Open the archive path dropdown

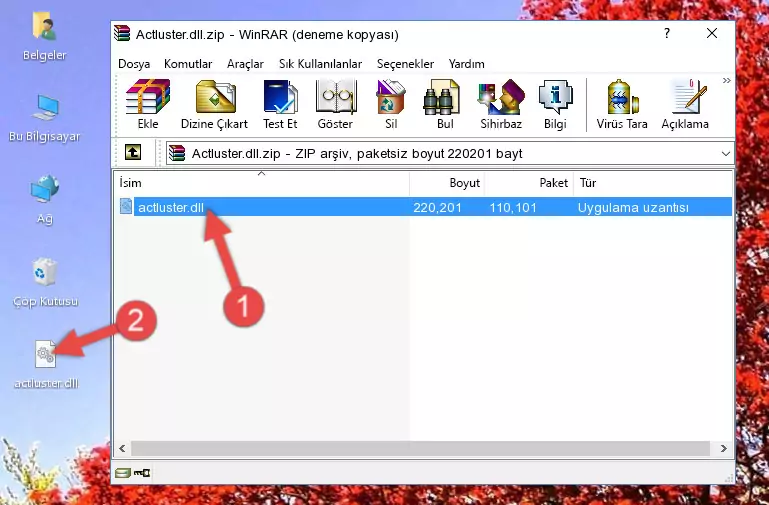click(x=725, y=153)
